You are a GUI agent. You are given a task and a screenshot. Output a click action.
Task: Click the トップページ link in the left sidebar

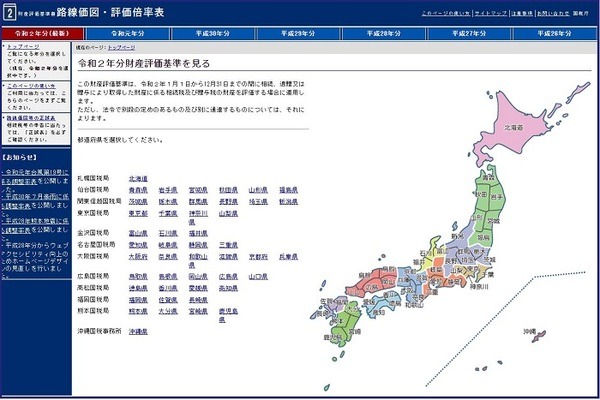click(23, 47)
